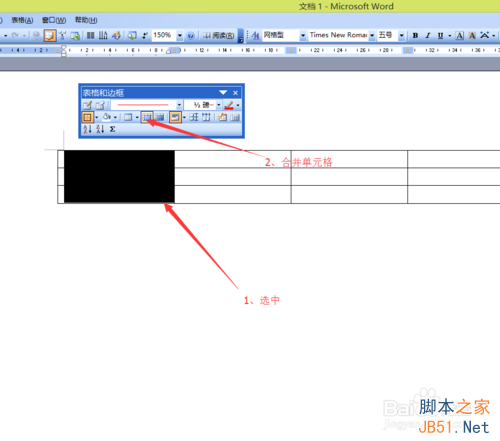Click the right indent marker on the ruler
This screenshot has height=441, width=500.
tap(169, 51)
